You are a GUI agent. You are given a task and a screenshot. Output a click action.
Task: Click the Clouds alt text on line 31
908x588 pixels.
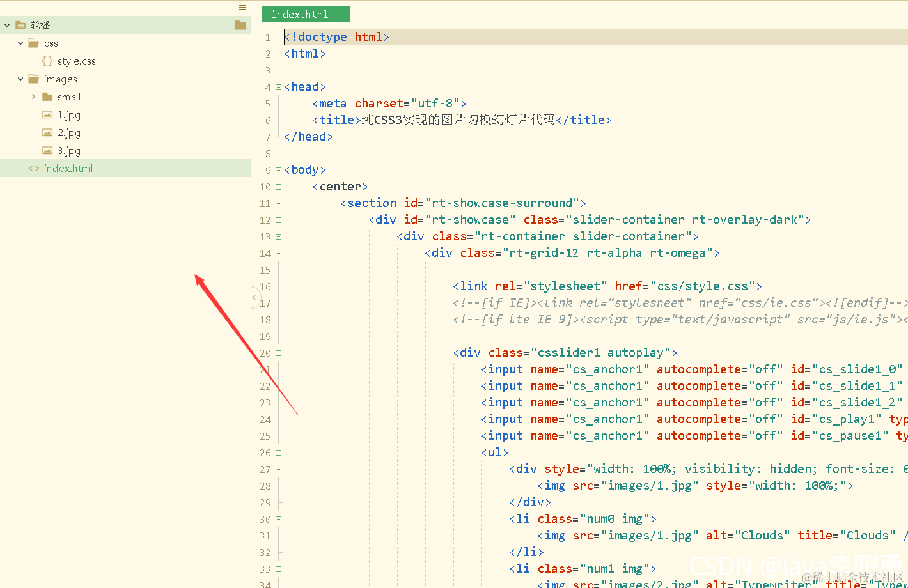point(762,536)
